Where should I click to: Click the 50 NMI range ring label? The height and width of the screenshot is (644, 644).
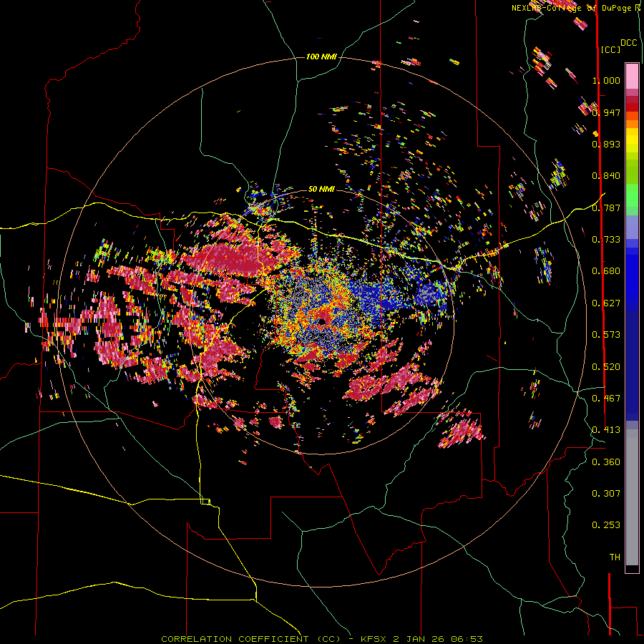pyautogui.click(x=321, y=189)
